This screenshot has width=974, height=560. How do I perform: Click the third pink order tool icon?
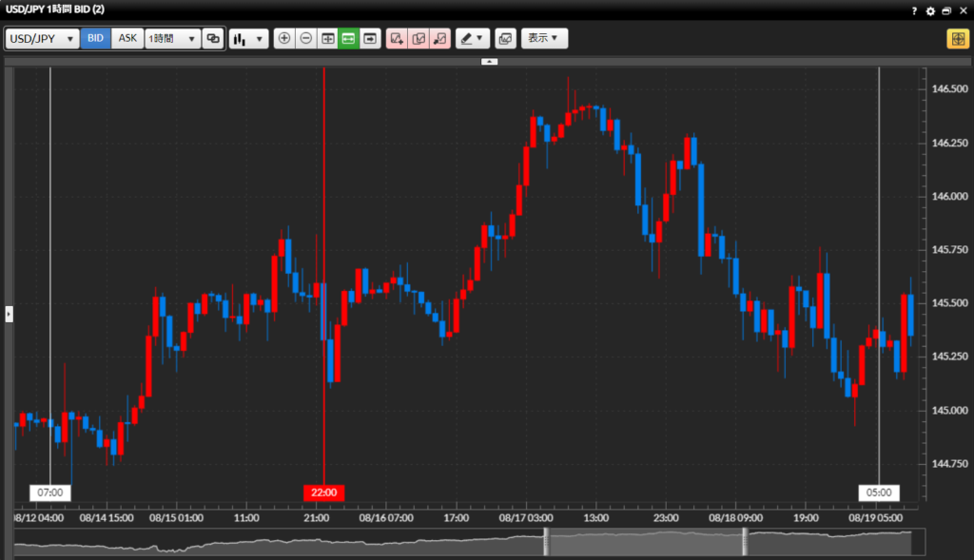(439, 39)
